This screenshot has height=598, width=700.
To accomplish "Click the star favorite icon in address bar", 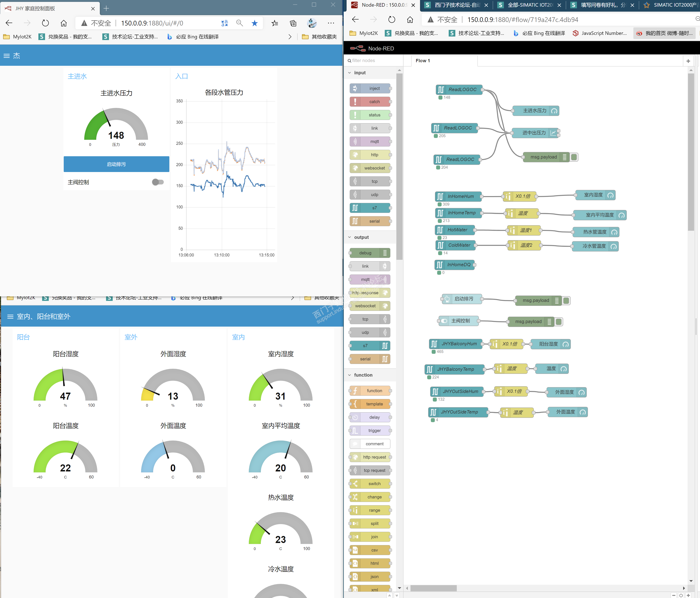I will [255, 23].
